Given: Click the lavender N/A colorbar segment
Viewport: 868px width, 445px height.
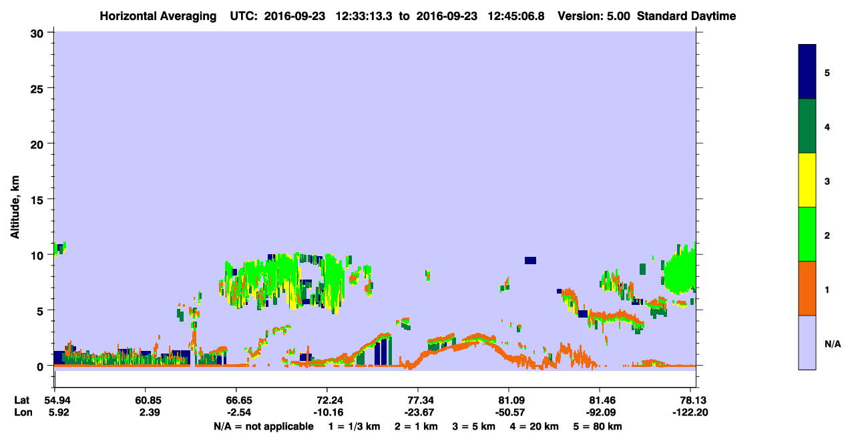Looking at the screenshot, I should 807,342.
